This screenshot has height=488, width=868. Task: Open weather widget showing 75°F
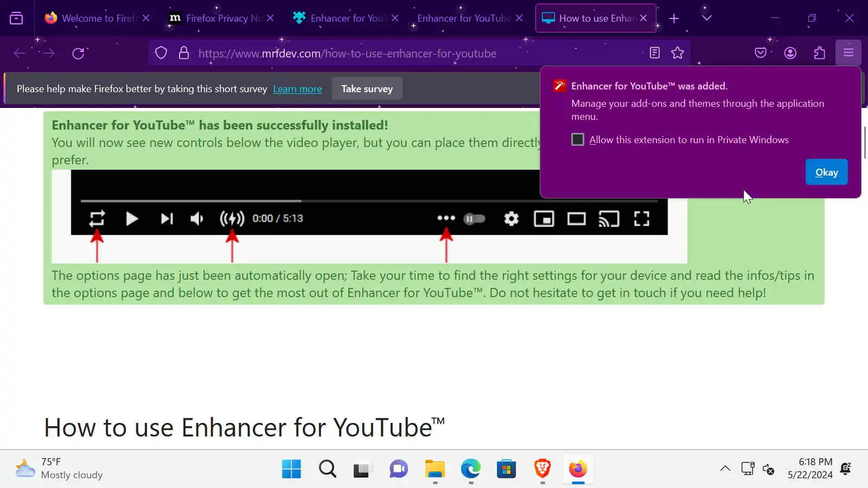pos(59,468)
